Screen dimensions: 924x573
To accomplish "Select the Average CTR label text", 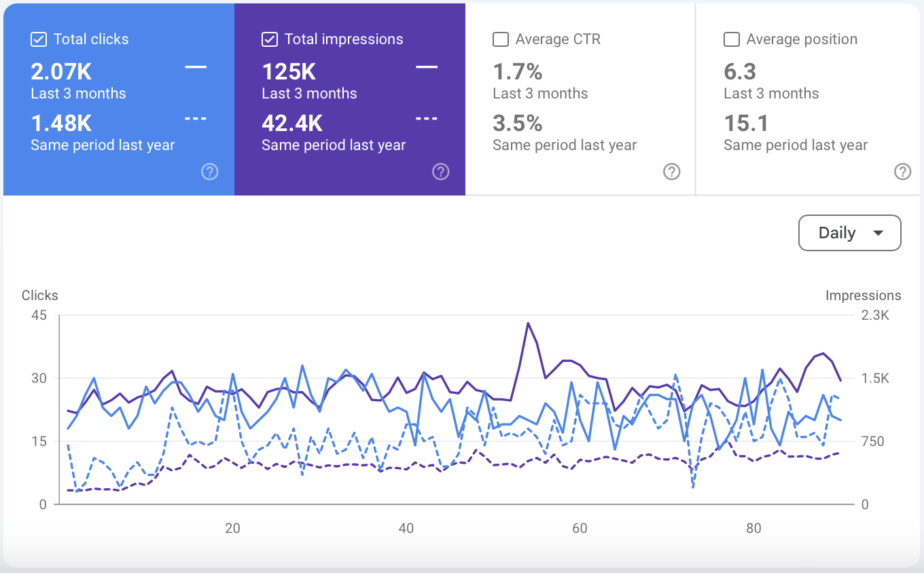I will point(558,39).
